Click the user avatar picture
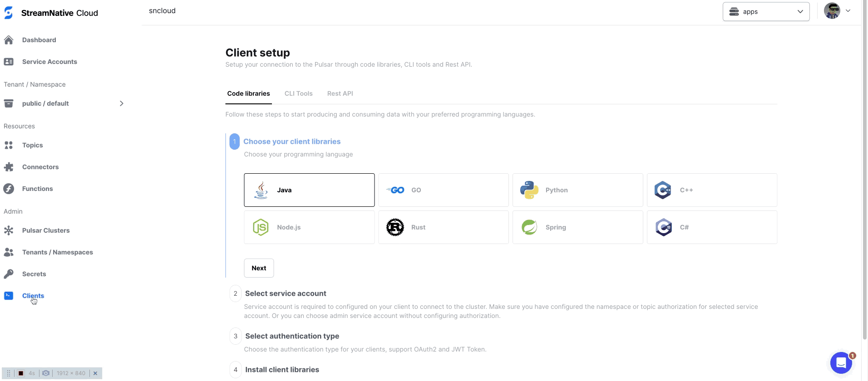The image size is (868, 381). (832, 11)
